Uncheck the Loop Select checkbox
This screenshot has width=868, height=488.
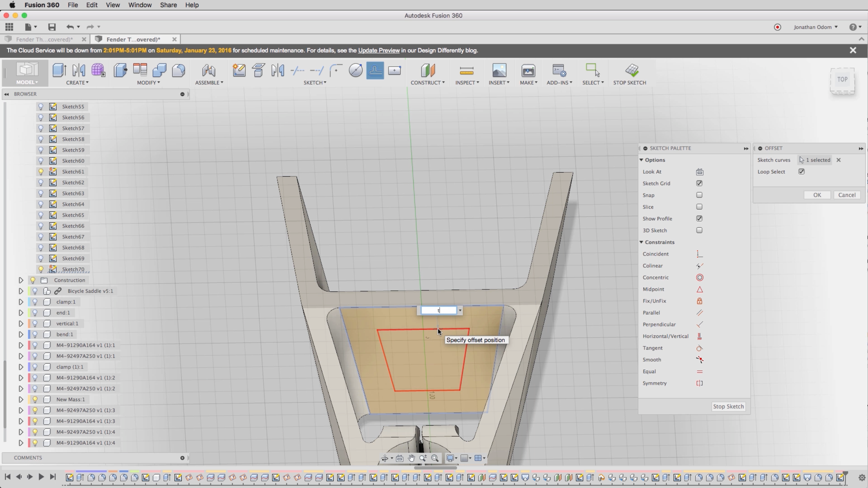click(x=801, y=172)
